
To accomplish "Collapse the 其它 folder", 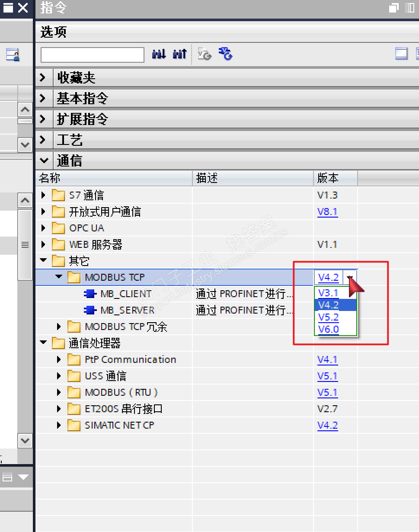I will [43, 261].
